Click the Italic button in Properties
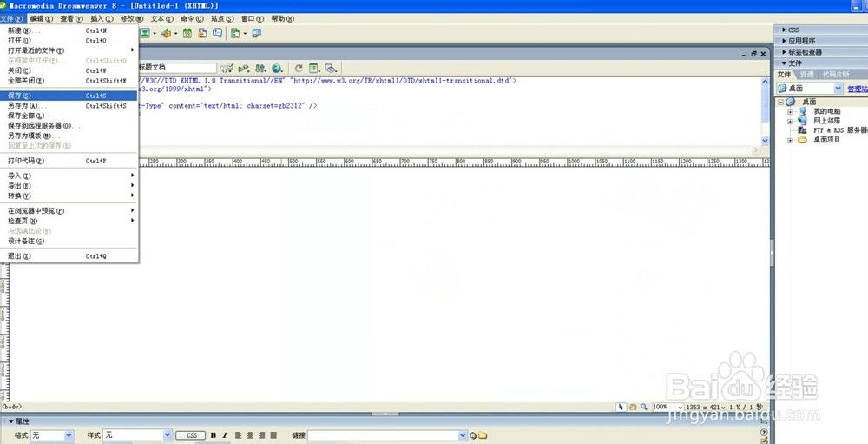The width and height of the screenshot is (868, 444). click(x=225, y=435)
